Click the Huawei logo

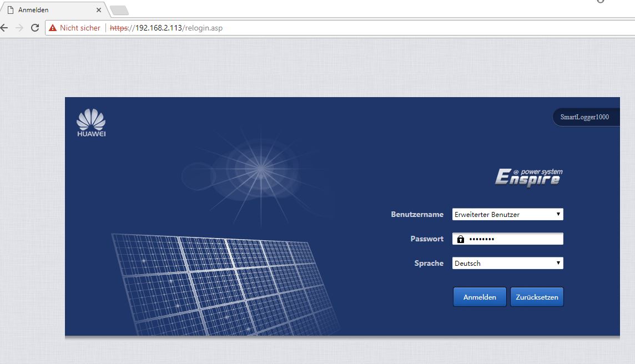coord(91,123)
